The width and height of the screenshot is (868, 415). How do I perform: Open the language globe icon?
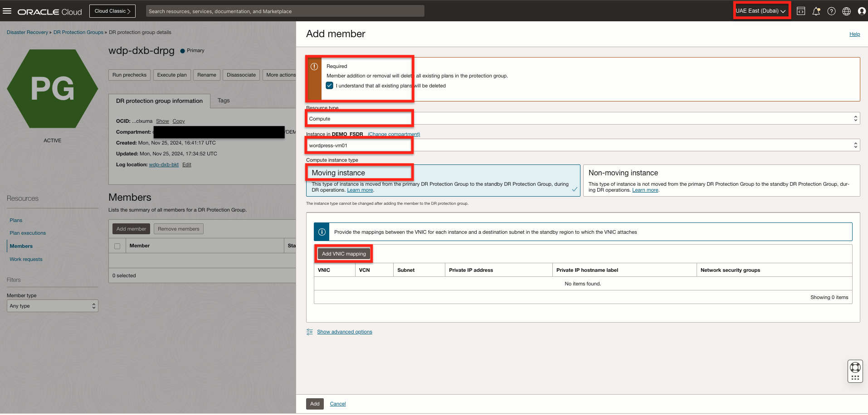click(846, 11)
